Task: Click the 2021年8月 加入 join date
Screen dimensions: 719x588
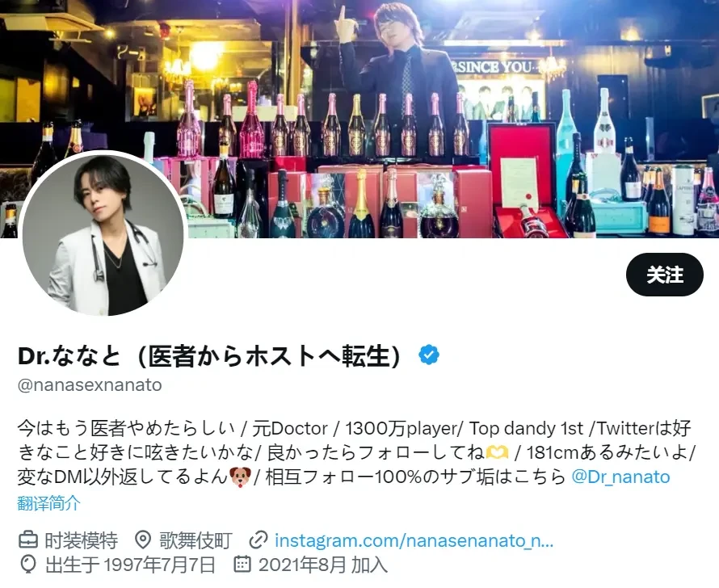Action: point(323,565)
